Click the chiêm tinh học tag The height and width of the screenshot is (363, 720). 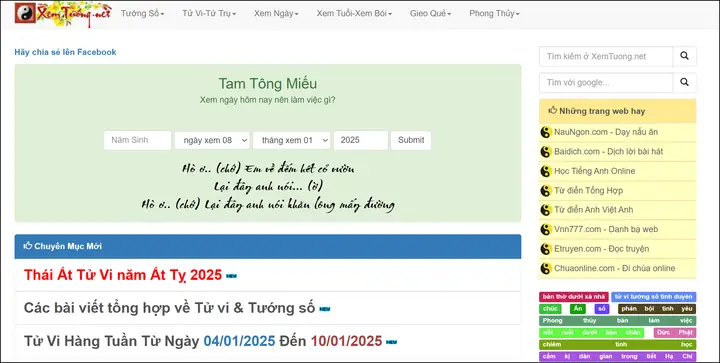[618, 345]
